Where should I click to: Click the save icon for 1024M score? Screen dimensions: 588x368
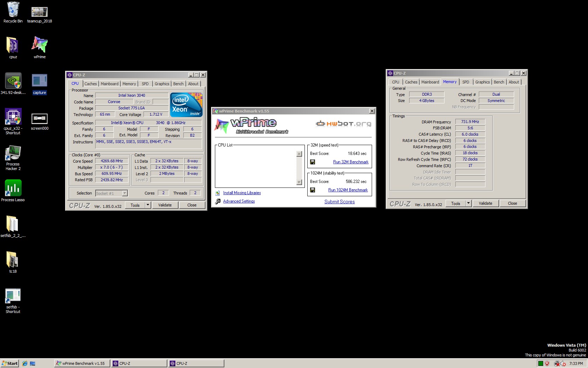click(x=313, y=190)
